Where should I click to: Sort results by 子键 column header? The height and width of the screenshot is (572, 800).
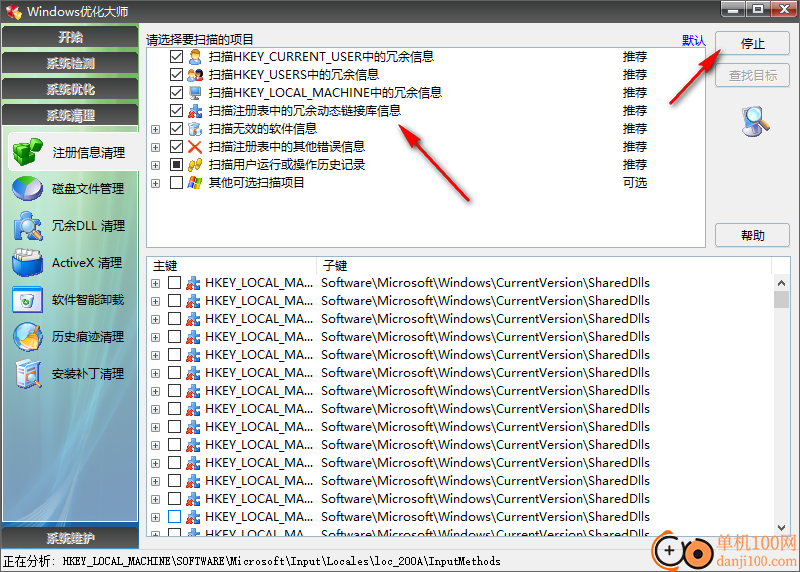[x=544, y=265]
